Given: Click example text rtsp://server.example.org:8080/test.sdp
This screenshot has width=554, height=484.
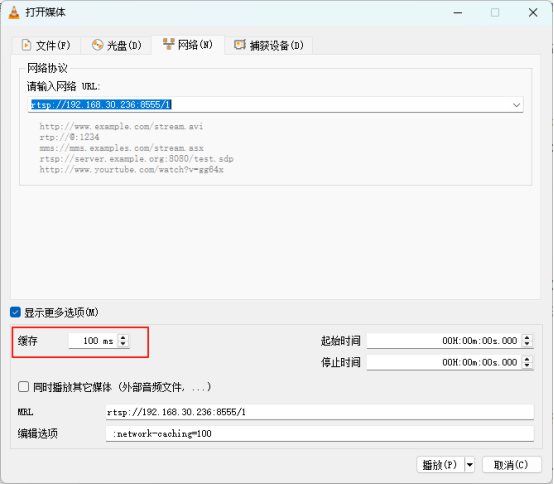Looking at the screenshot, I should [x=136, y=159].
